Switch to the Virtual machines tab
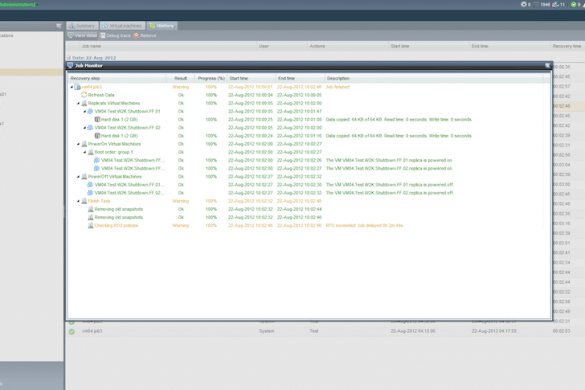 (x=122, y=26)
